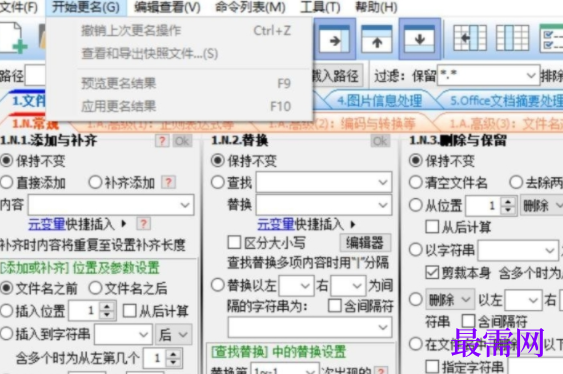Open the 文件(F) menu
The width and height of the screenshot is (563, 374).
[19, 7]
